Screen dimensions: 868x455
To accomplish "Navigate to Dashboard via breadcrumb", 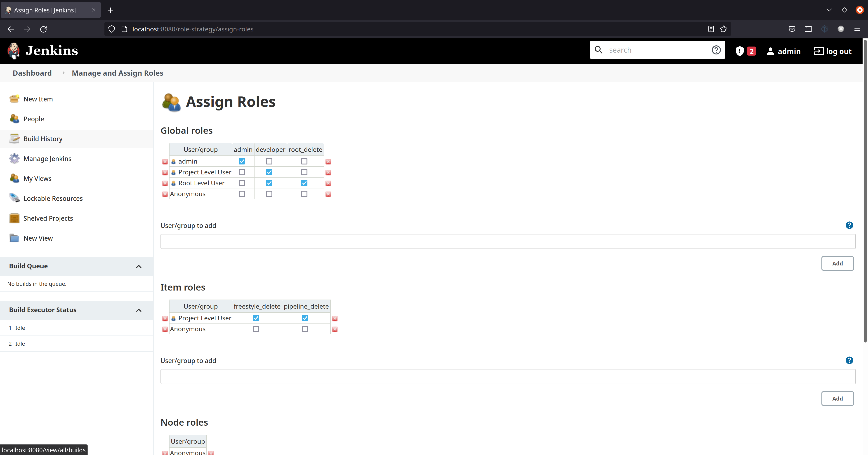I will click(32, 73).
